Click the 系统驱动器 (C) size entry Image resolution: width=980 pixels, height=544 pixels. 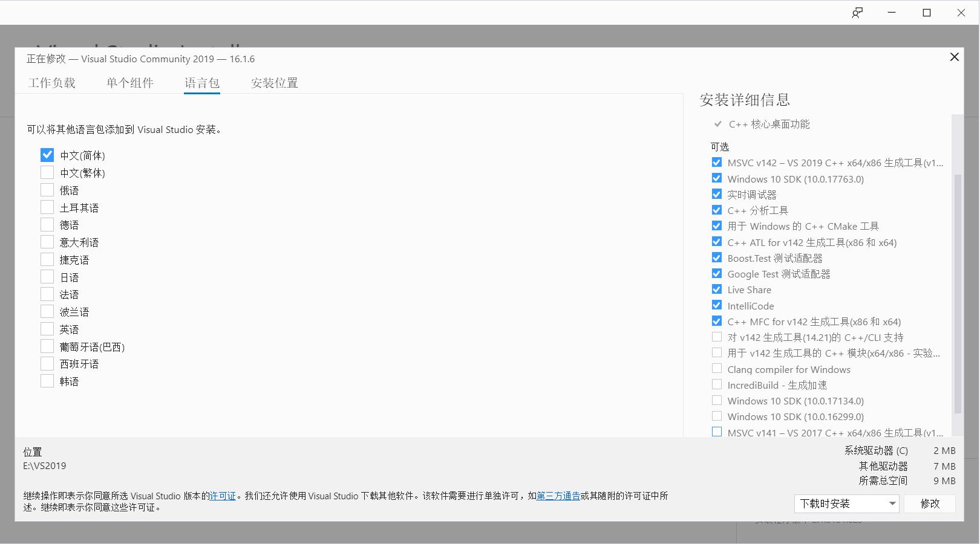900,450
